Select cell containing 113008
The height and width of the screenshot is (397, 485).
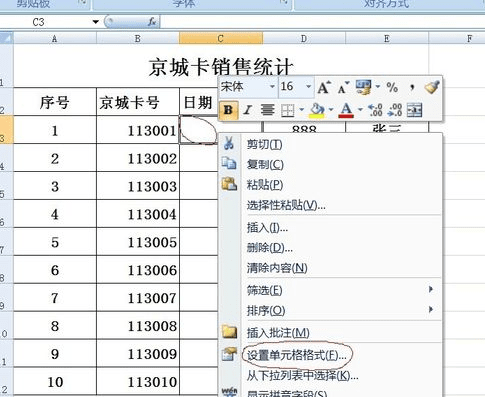138,326
